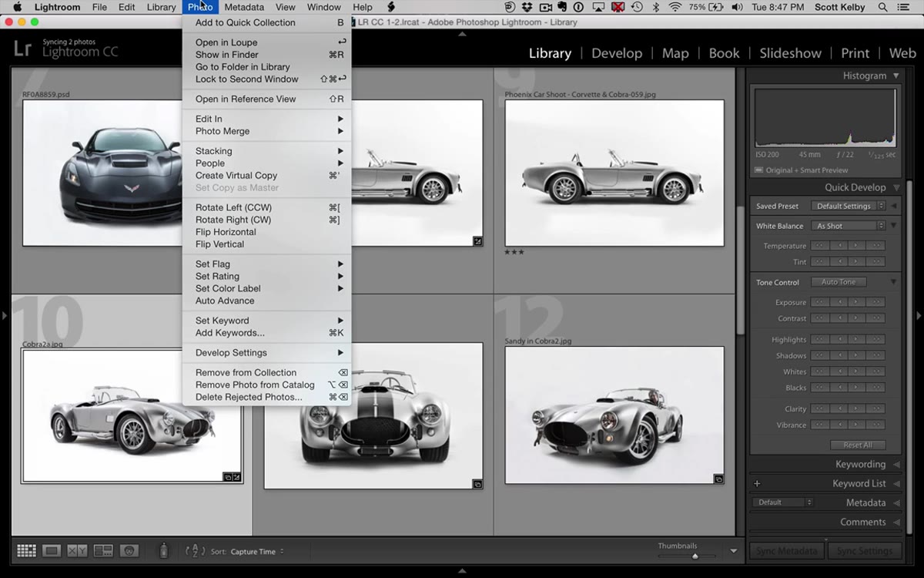Switch to the Print module
The image size is (924, 578).
point(855,53)
